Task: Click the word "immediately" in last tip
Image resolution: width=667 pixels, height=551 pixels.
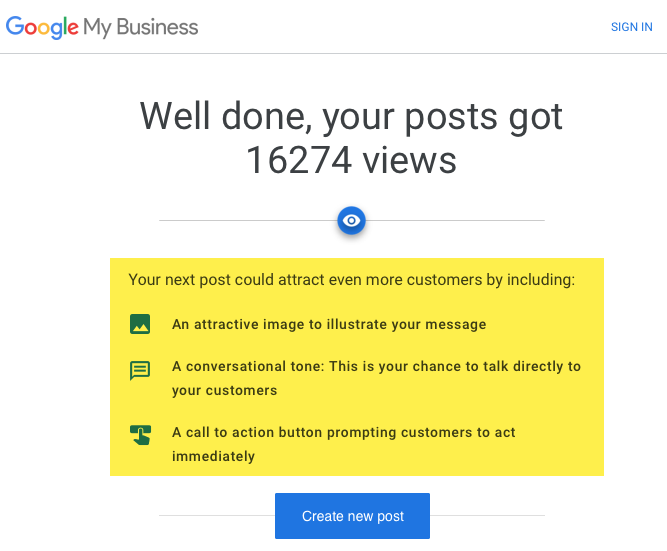Action: click(x=213, y=457)
